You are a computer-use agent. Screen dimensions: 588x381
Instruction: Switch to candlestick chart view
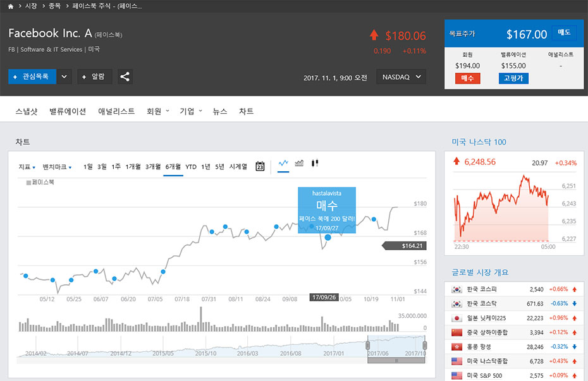click(x=315, y=163)
